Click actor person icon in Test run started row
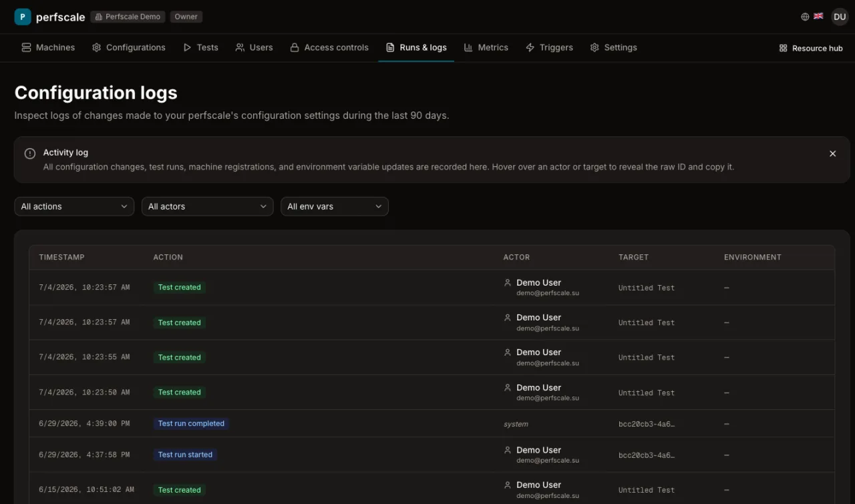 (508, 450)
